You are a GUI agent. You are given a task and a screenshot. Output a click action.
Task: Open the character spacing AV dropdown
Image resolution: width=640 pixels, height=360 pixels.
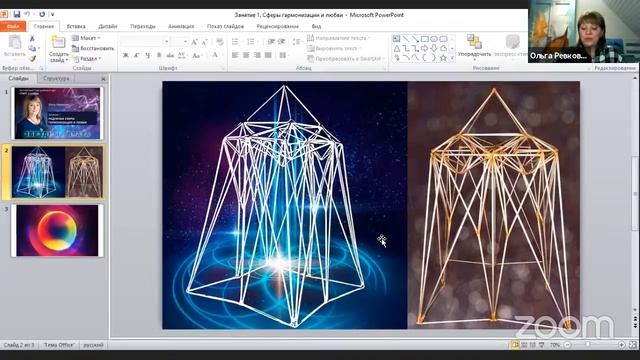click(182, 55)
